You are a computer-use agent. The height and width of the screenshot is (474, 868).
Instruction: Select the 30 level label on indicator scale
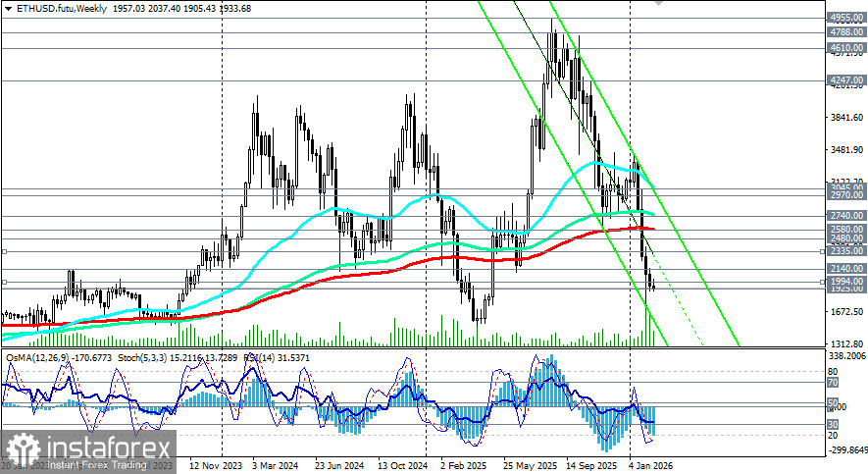pyautogui.click(x=833, y=424)
